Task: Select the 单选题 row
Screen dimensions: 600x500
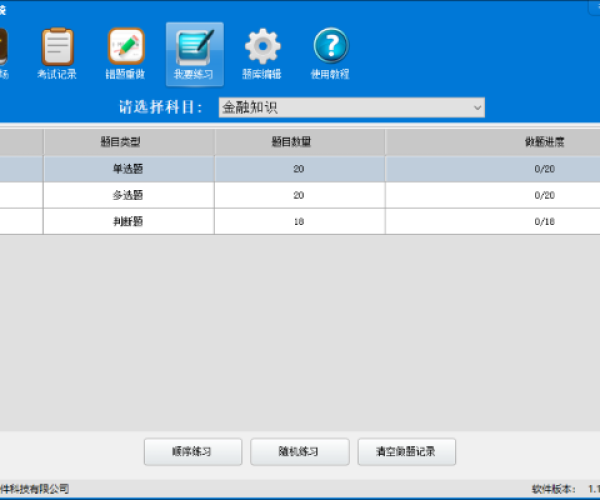Action: (128, 169)
